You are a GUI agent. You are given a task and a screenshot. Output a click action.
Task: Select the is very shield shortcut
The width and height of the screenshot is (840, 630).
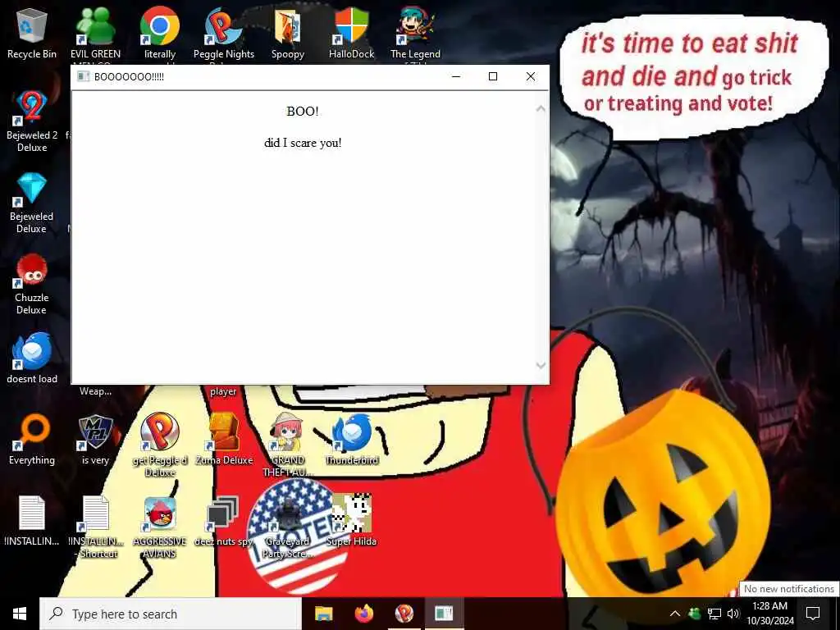point(95,440)
